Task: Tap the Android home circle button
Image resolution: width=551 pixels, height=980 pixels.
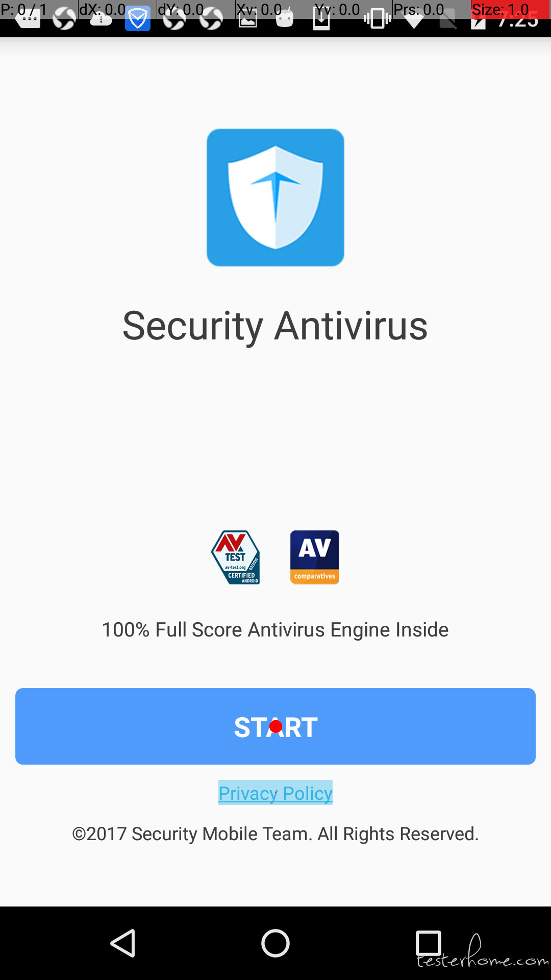Action: click(275, 943)
